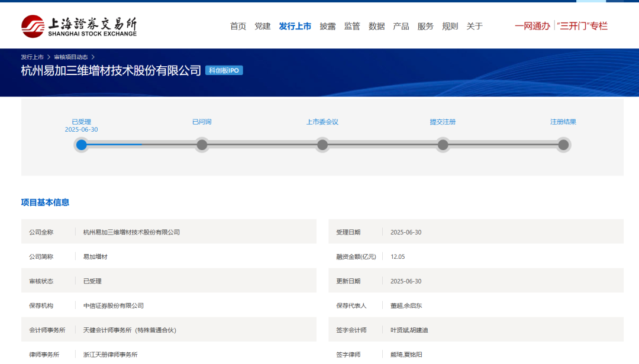The image size is (639, 364).
Task: Click the 提交注册 stage label
Action: 443,122
